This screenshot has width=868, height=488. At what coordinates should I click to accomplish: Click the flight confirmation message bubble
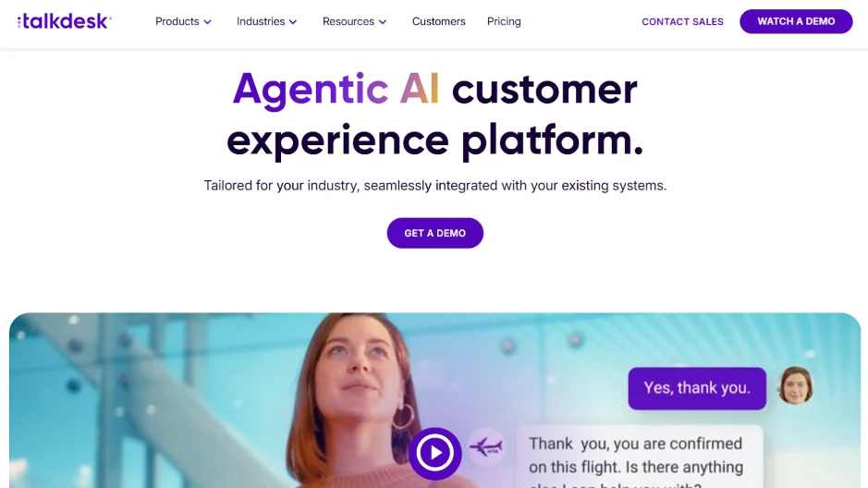pyautogui.click(x=640, y=457)
